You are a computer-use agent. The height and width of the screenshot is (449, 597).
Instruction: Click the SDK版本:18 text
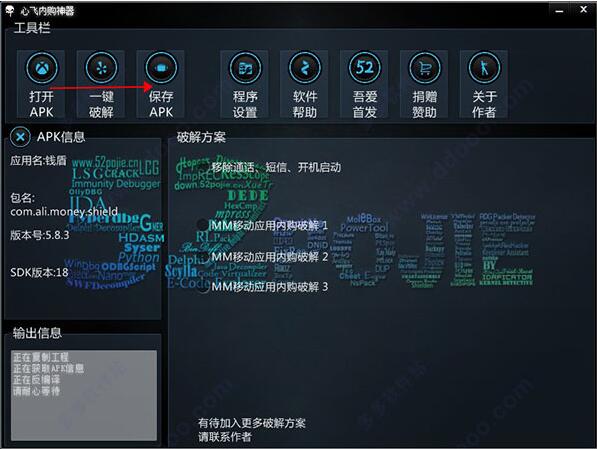click(x=39, y=272)
